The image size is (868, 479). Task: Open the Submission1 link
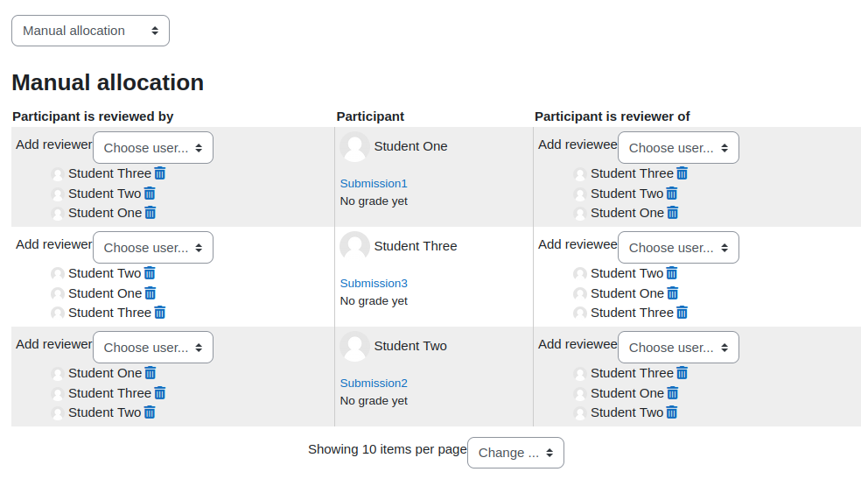(x=374, y=183)
